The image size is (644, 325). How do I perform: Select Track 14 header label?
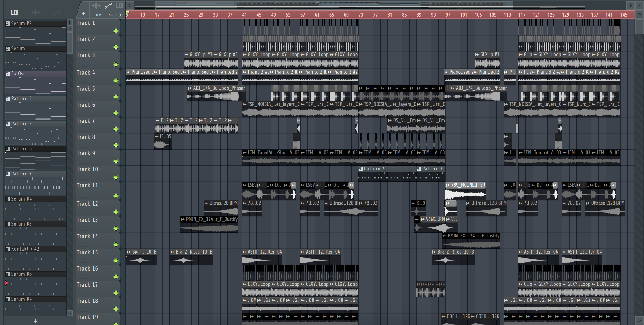[87, 236]
